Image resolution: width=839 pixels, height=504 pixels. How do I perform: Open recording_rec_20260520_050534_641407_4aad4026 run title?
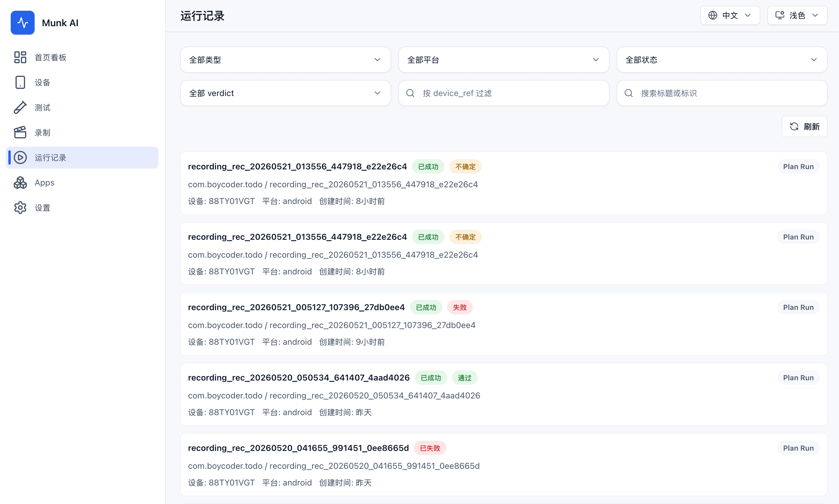pos(299,378)
